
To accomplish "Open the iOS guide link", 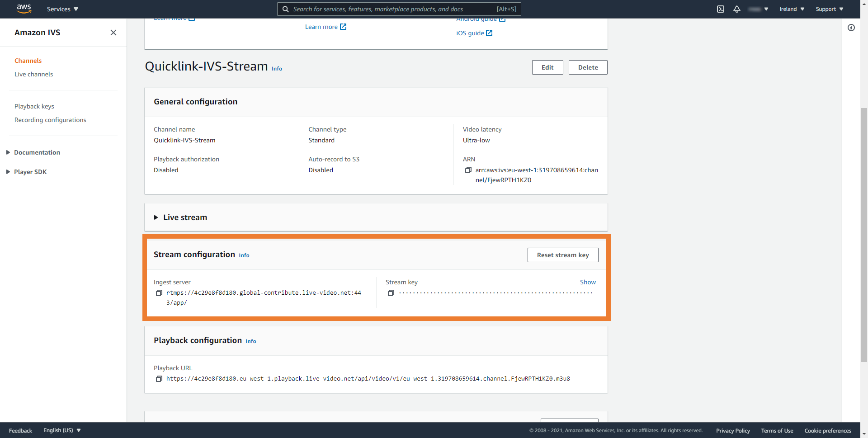I will [x=474, y=33].
